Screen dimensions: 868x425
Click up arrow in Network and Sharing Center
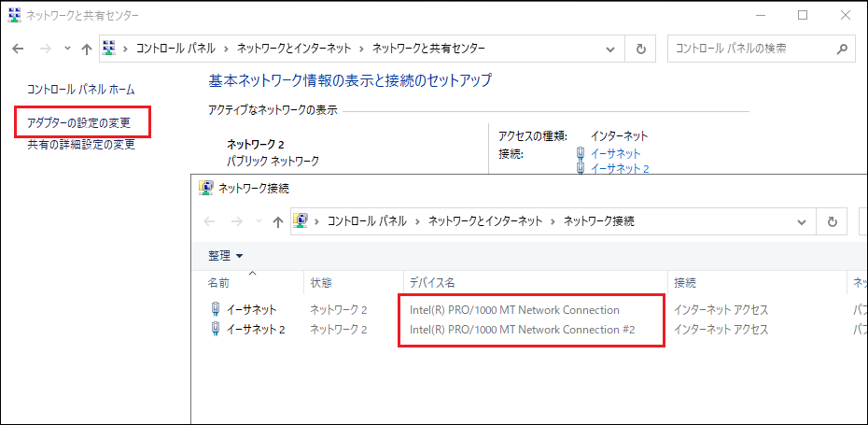(87, 49)
